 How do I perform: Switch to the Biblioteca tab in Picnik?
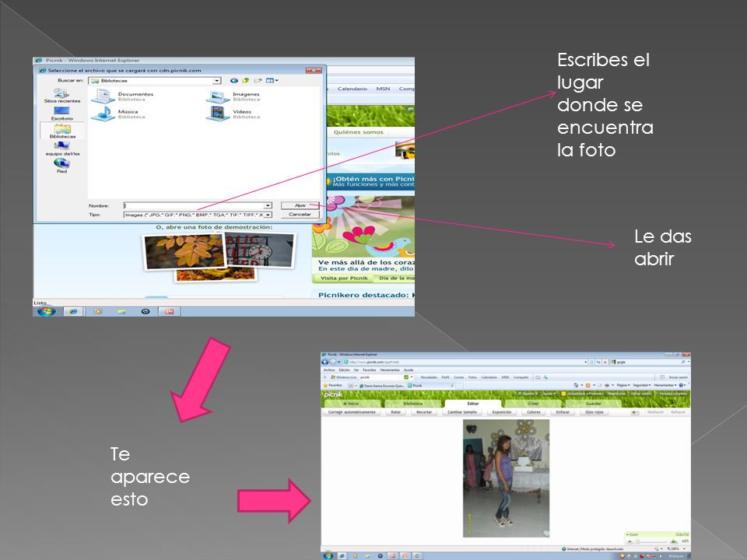[x=413, y=404]
